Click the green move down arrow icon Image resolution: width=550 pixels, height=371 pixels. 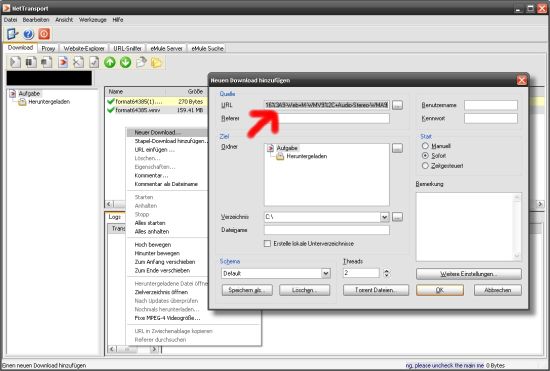click(x=126, y=62)
